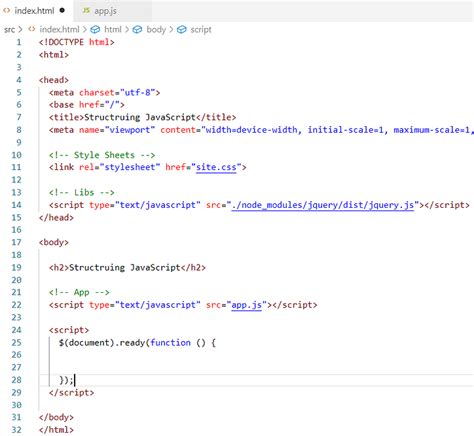474x436 pixels.
Task: Click the closing head tag
Action: 56,217
